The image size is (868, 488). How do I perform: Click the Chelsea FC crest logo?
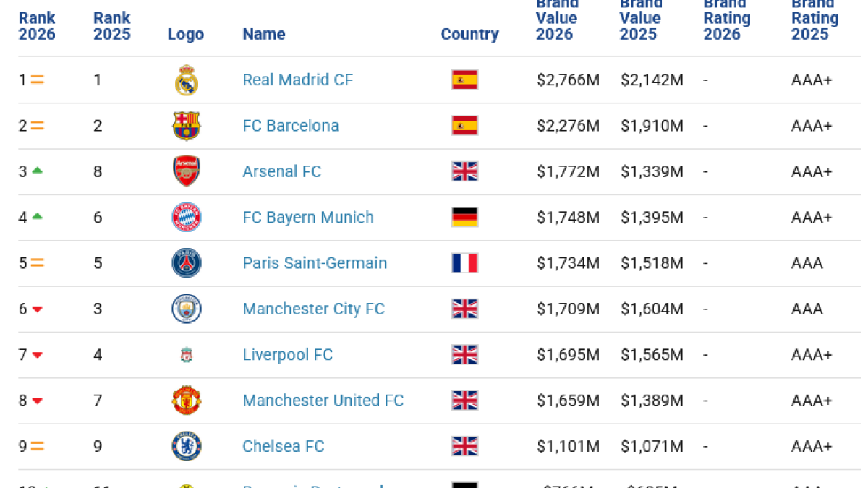point(187,446)
